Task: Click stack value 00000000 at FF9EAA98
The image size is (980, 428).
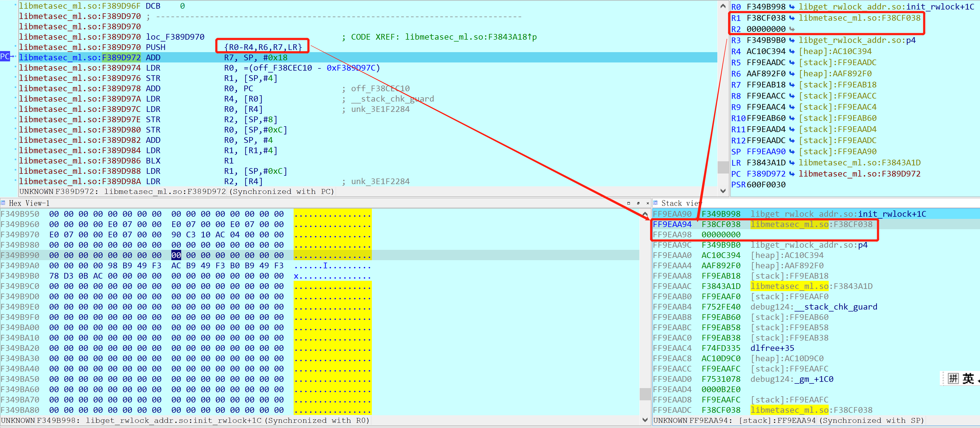Action: point(721,235)
